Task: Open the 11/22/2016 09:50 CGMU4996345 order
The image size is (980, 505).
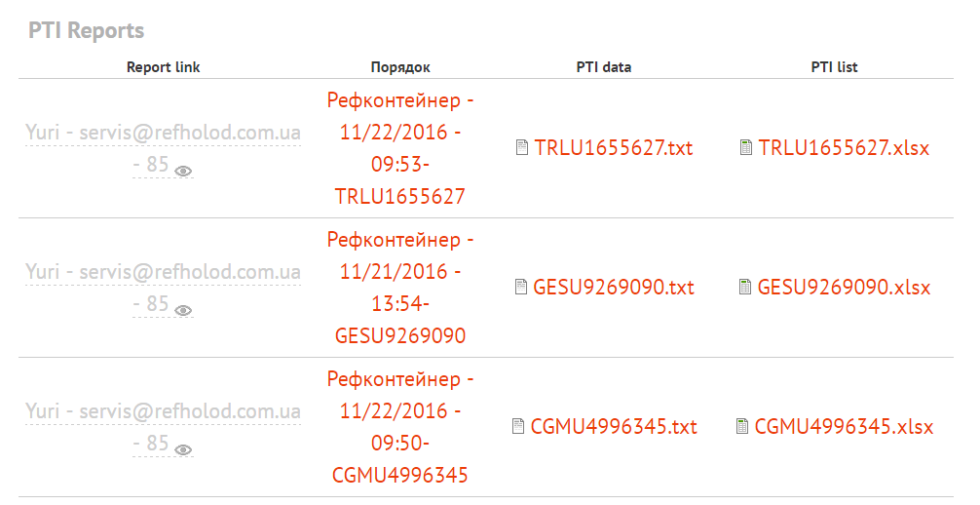Action: pyautogui.click(x=400, y=427)
